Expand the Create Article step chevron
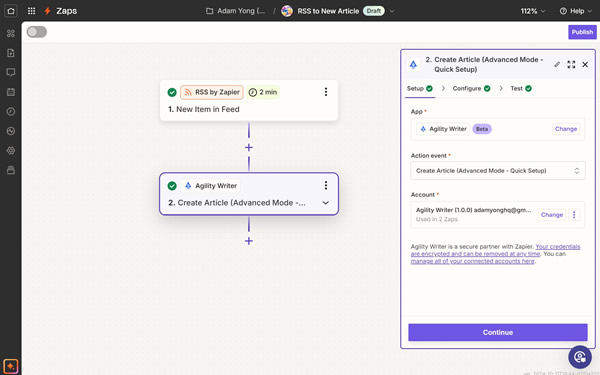 [x=326, y=203]
